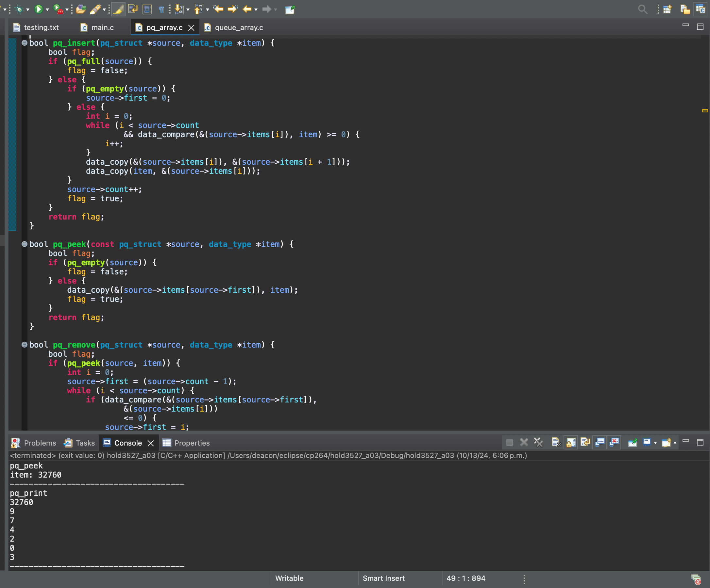The image size is (710, 588).
Task: Close the pq_array.c editor tab
Action: [191, 27]
